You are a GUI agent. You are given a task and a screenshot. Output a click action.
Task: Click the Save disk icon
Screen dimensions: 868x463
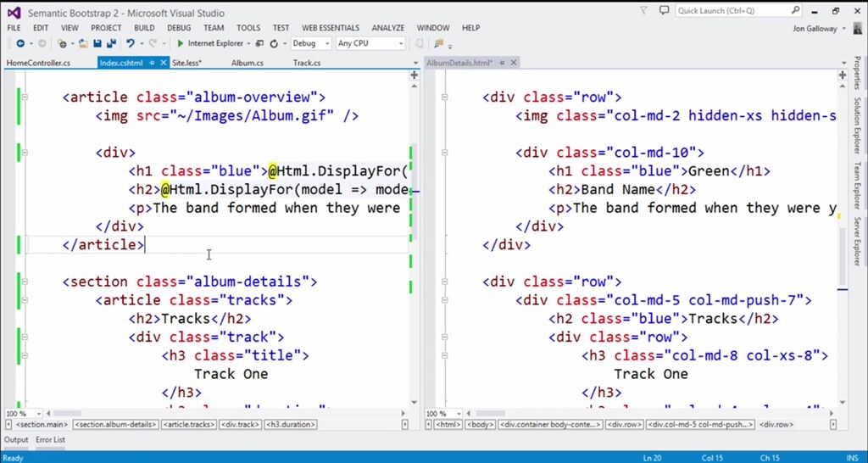click(98, 43)
